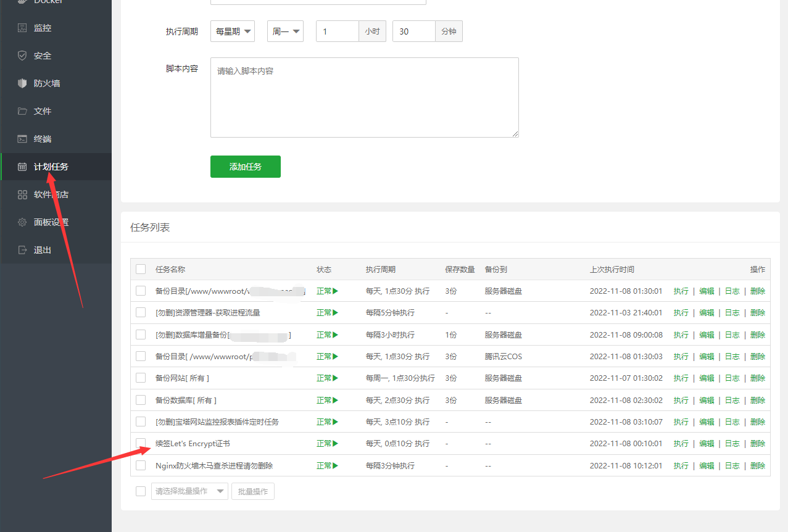Screen dimensions: 788x532
Task: Open 文件 sidebar menu
Action: coord(43,111)
